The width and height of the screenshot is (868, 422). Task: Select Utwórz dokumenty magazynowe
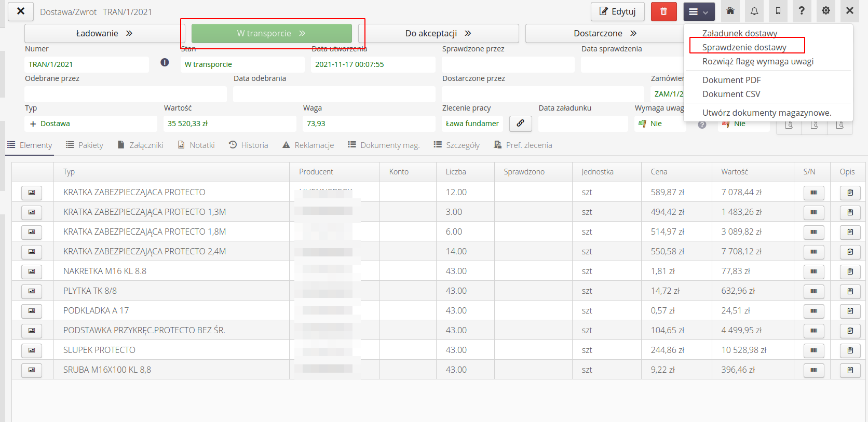tap(767, 113)
